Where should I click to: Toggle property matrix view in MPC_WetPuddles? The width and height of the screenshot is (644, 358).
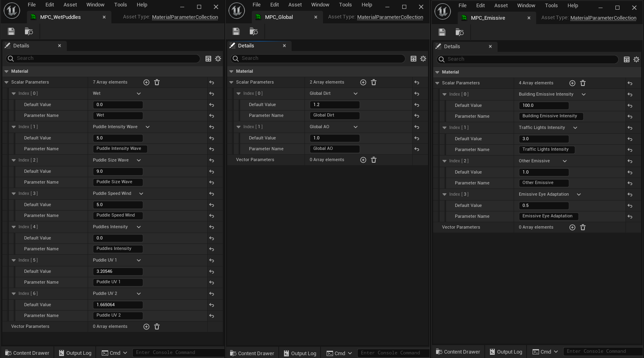[208, 59]
